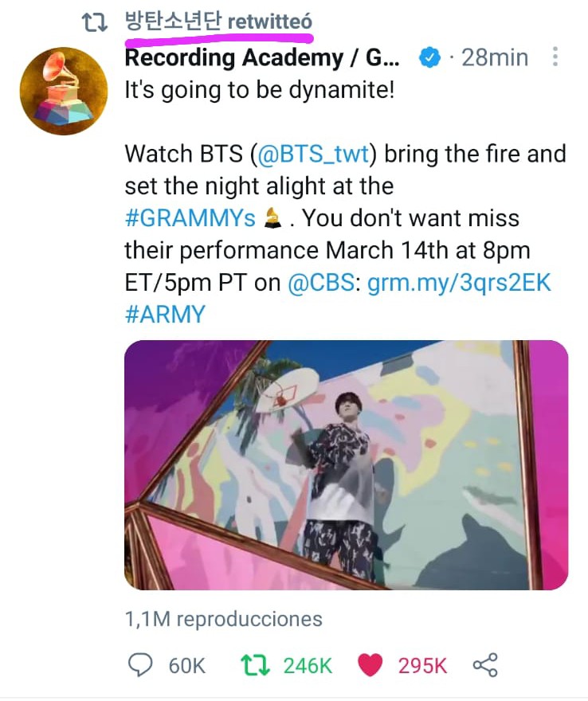Click the 28min timestamp
Viewport: 588px width, 701px height.
(x=495, y=57)
